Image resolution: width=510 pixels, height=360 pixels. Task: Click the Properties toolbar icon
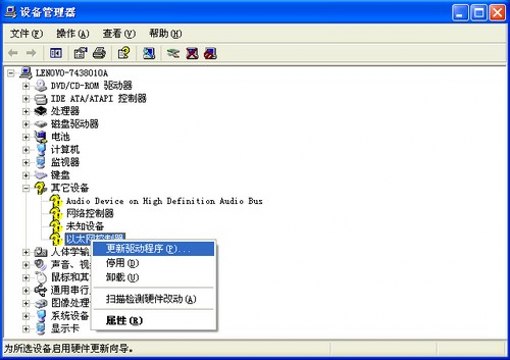click(x=80, y=53)
